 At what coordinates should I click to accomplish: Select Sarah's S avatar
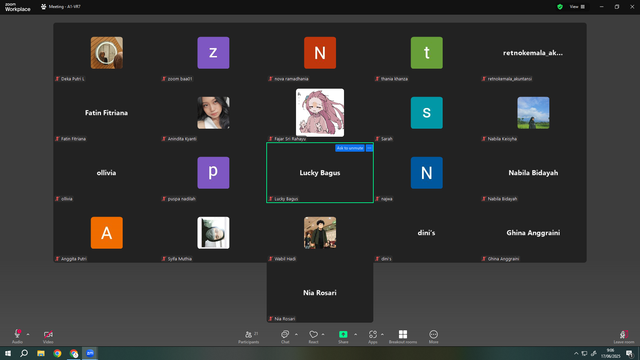click(x=427, y=113)
